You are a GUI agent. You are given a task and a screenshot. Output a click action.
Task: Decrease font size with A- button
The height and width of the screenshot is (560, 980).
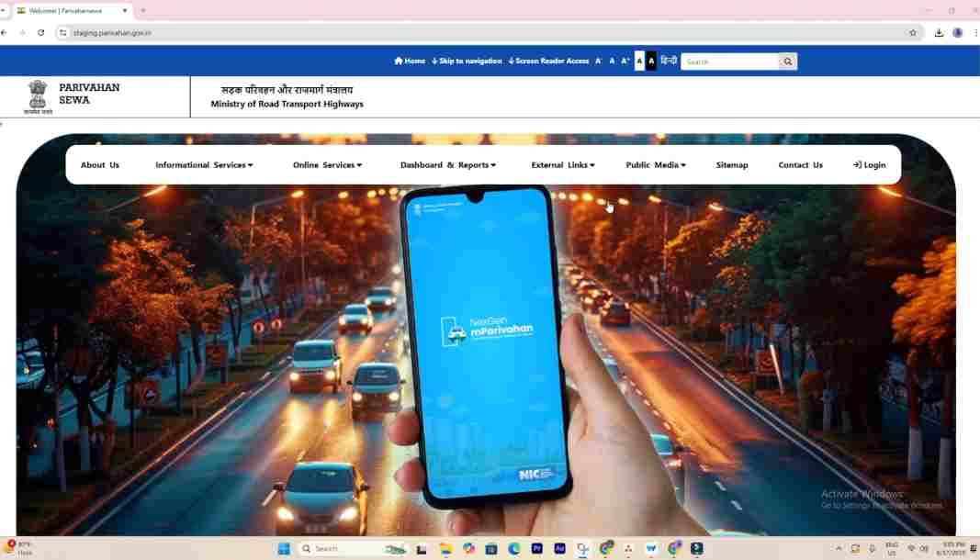tap(599, 62)
